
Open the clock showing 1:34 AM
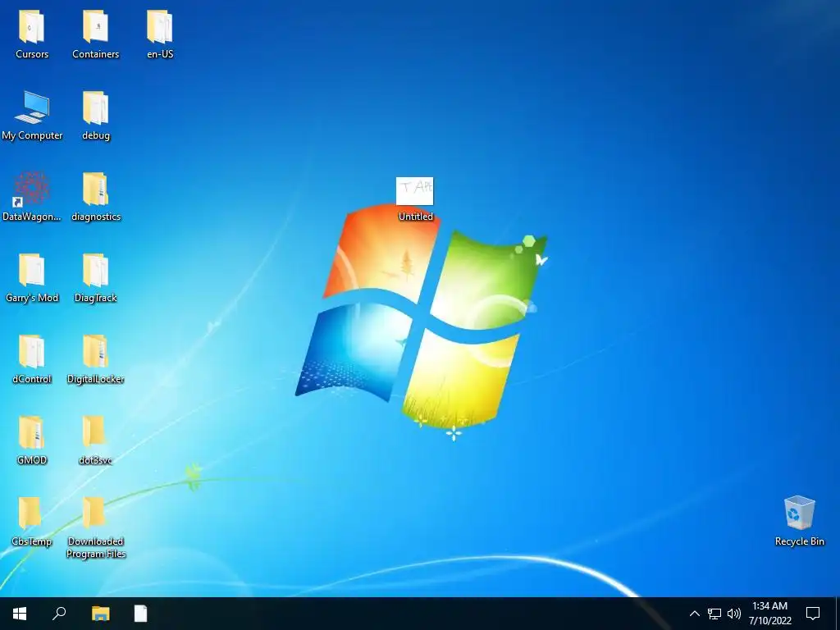pyautogui.click(x=769, y=614)
